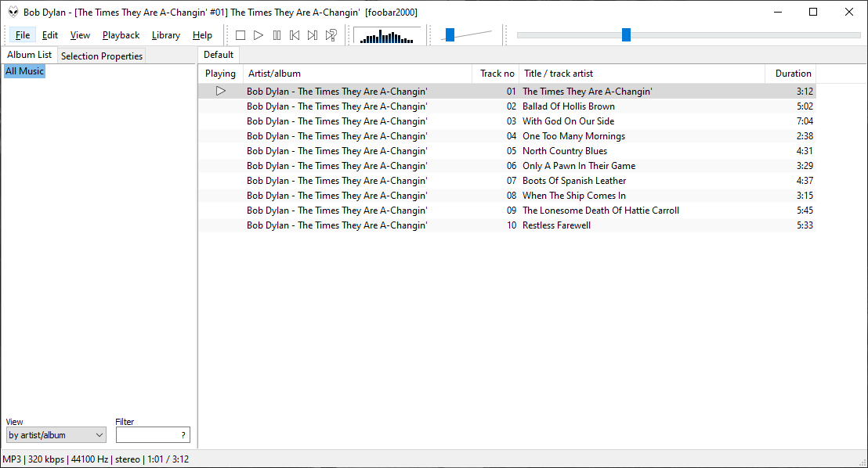
Task: Switch to the Album List tab
Action: (x=29, y=55)
